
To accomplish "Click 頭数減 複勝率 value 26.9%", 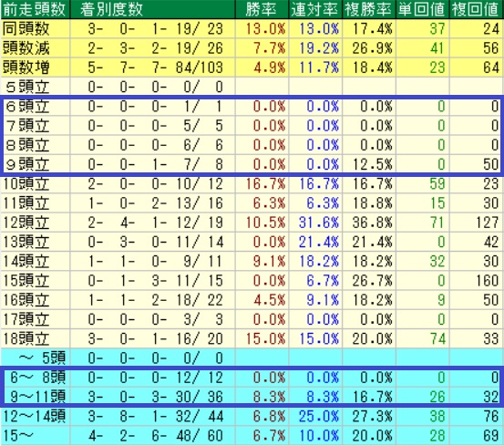I will (x=373, y=48).
